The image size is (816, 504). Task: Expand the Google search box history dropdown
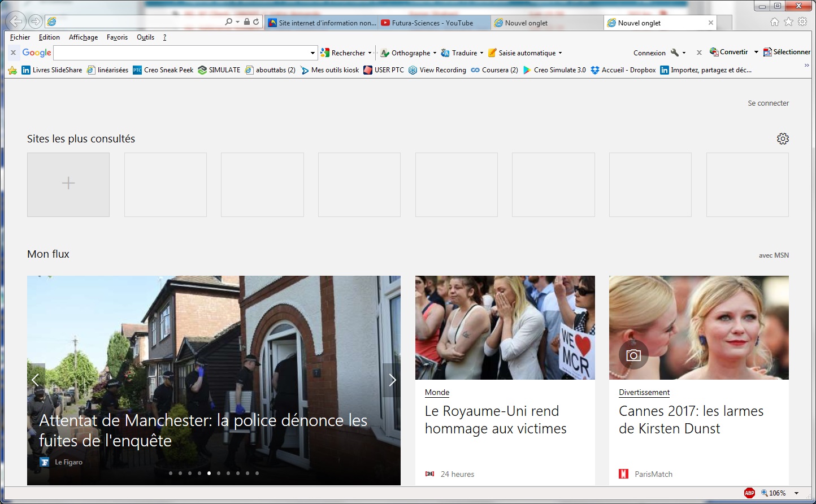[312, 53]
